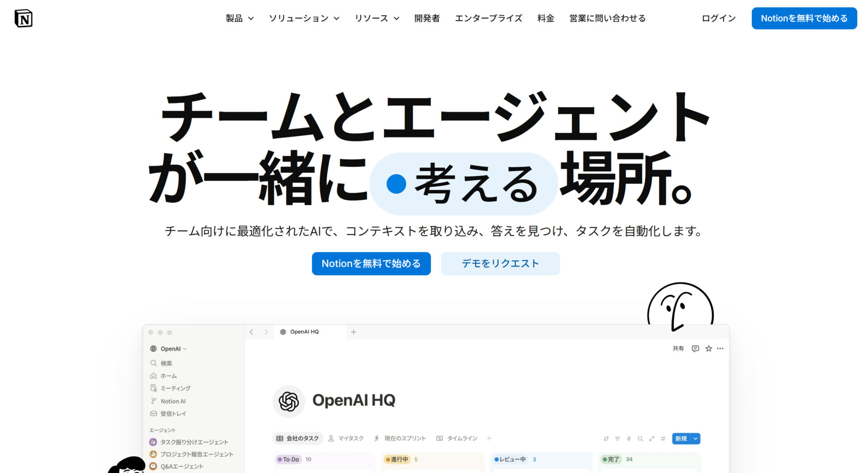Click the expand full-page icon
868x473 pixels.
coord(651,439)
